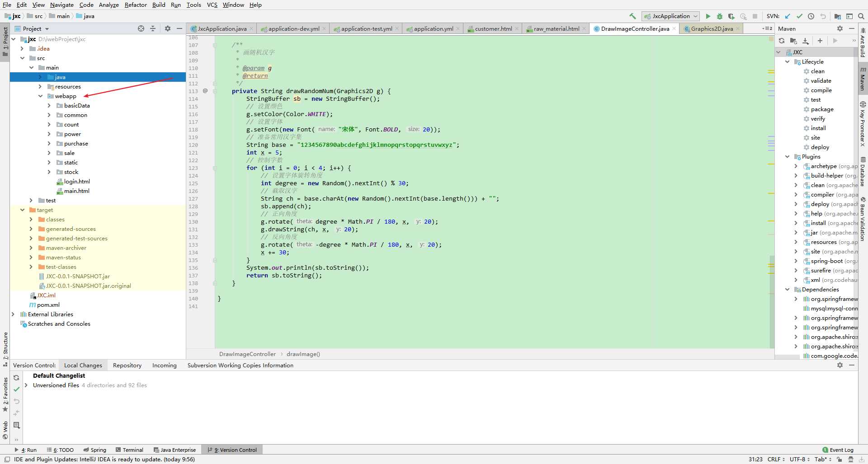868x464 pixels.
Task: Open Project panel settings gear
Action: [x=168, y=28]
